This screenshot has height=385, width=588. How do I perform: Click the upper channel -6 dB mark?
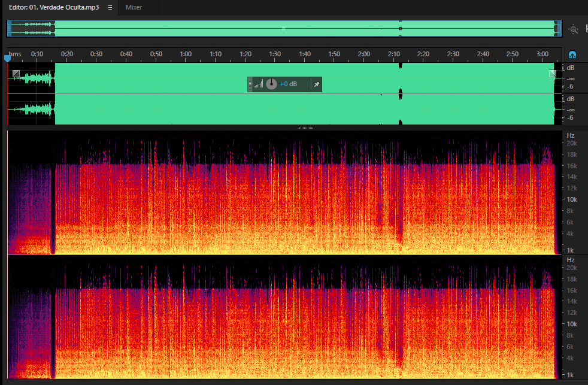[570, 87]
